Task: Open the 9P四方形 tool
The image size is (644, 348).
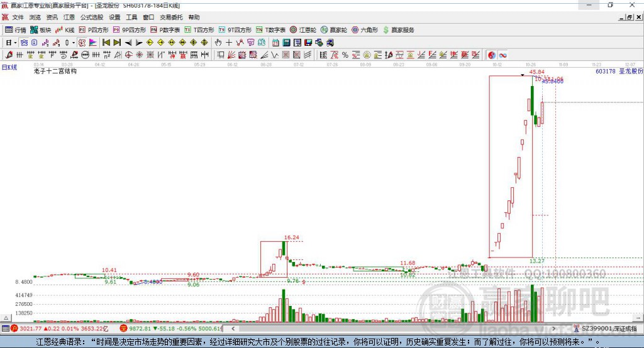Action: pos(130,30)
